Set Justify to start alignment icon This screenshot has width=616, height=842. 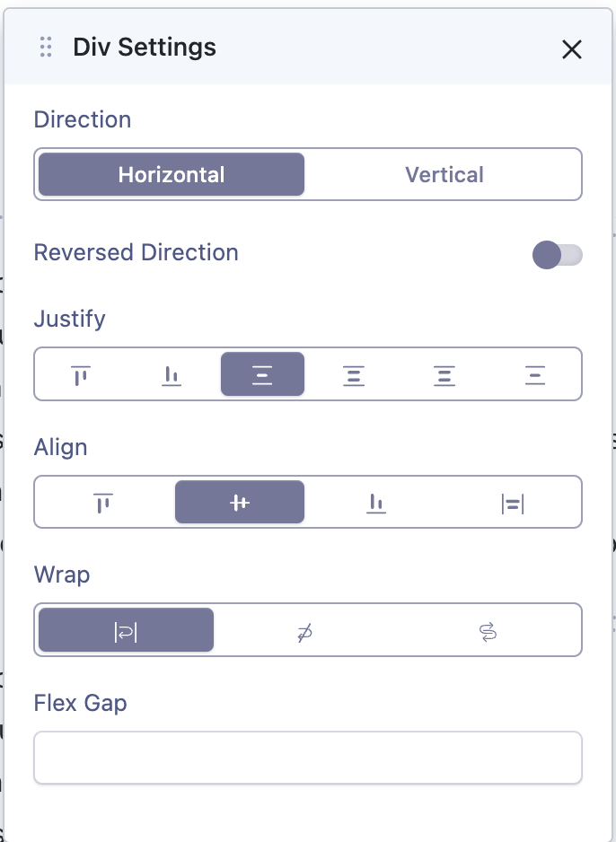pos(81,374)
